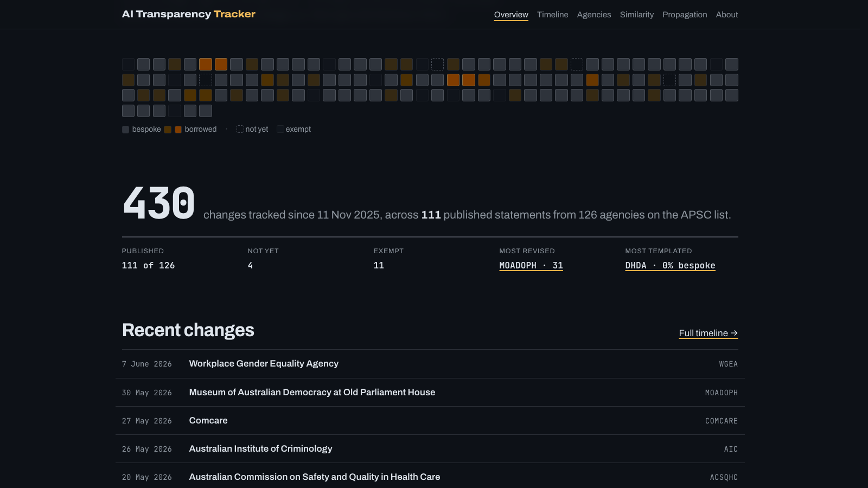
Task: Click the 'exempt' legend label
Action: tap(298, 129)
